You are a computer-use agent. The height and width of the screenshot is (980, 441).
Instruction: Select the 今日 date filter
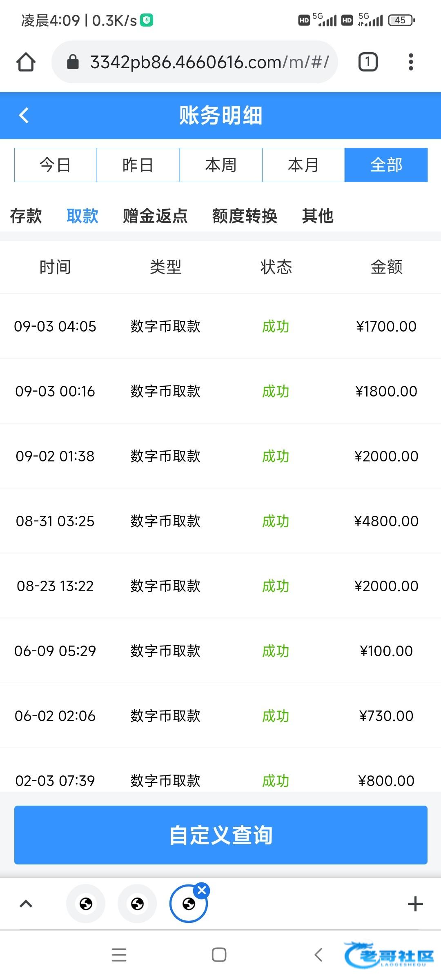[56, 165]
